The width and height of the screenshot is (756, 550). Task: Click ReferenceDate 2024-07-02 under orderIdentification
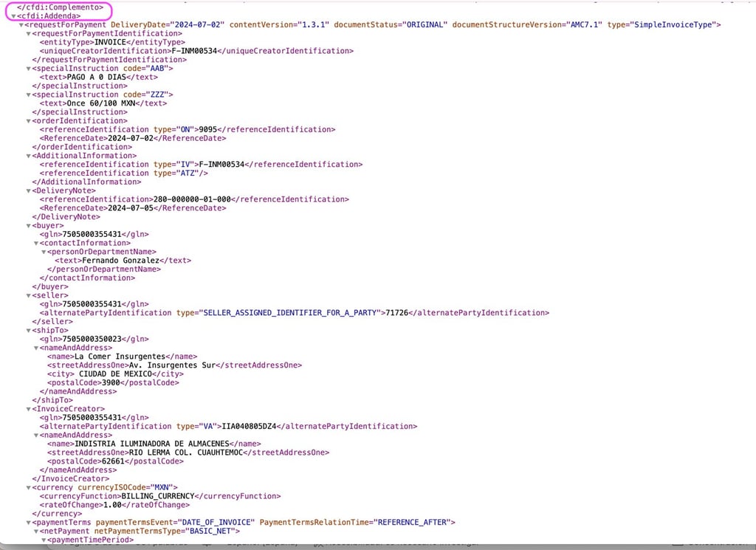(x=131, y=138)
